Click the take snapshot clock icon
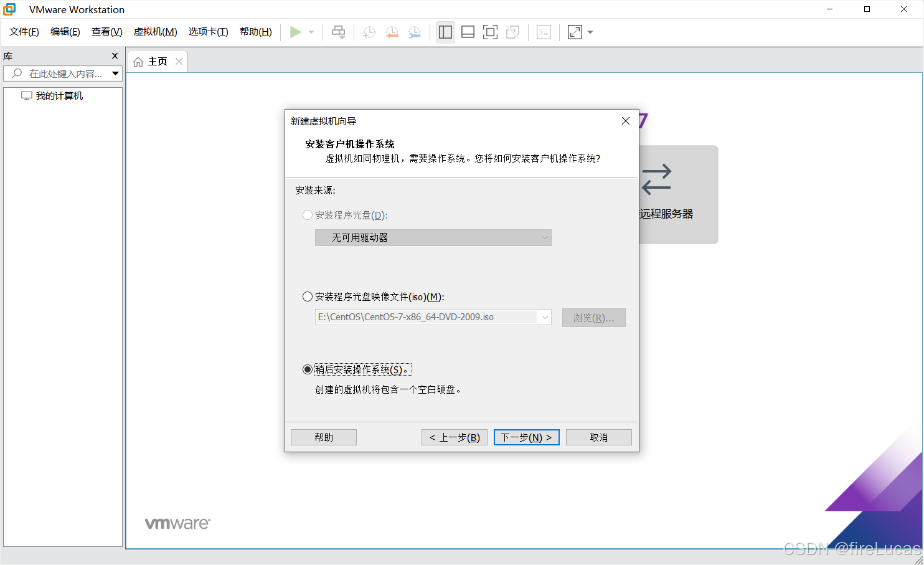Image resolution: width=924 pixels, height=565 pixels. tap(369, 32)
